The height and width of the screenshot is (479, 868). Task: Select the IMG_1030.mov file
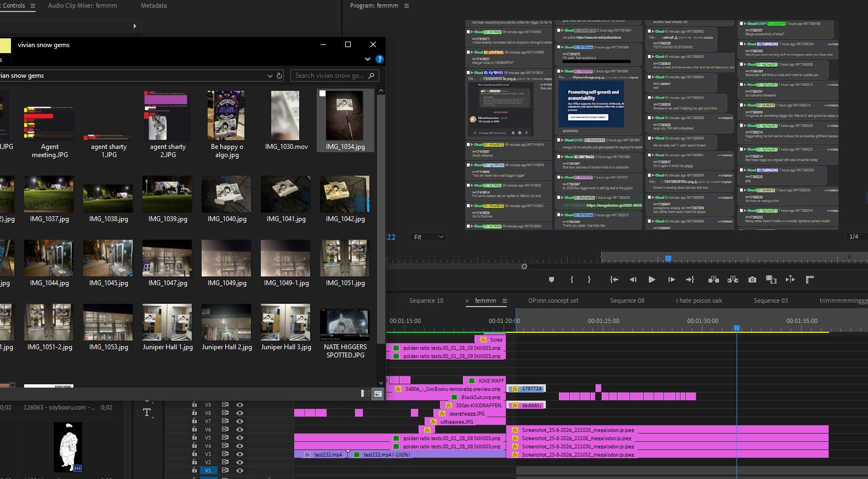(286, 120)
